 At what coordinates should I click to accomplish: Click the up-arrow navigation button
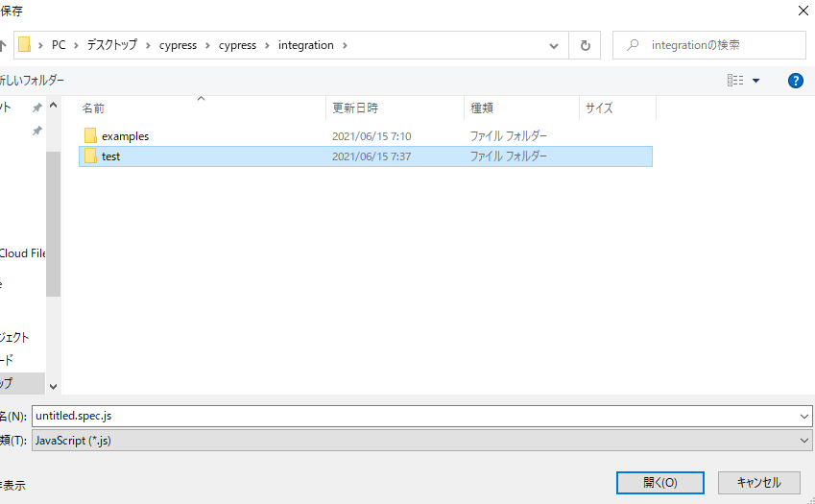pyautogui.click(x=3, y=46)
